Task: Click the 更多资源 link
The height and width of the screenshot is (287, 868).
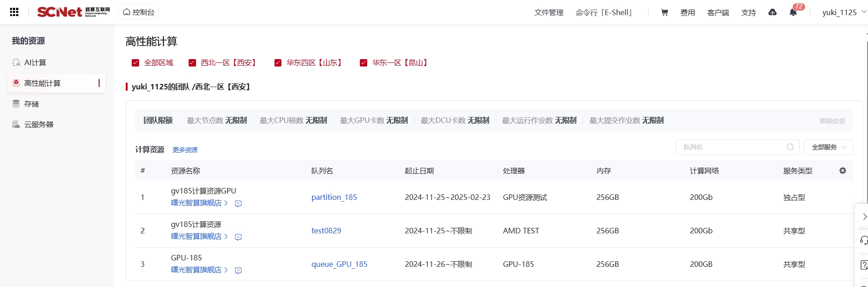Action: click(185, 150)
